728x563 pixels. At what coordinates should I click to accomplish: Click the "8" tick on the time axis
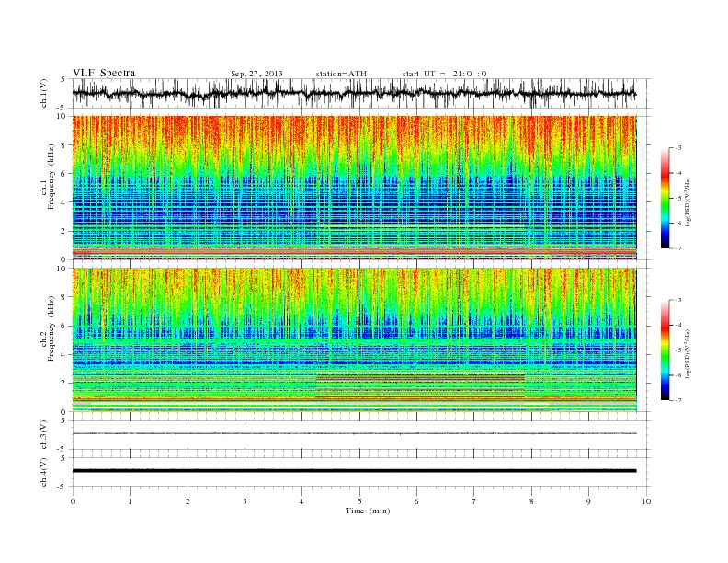(x=531, y=501)
